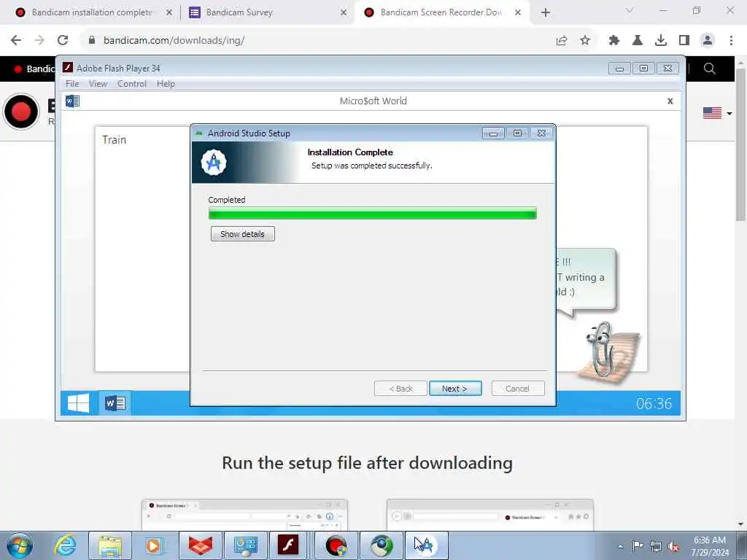Bookmark this page with star icon
The image size is (747, 560).
(585, 41)
